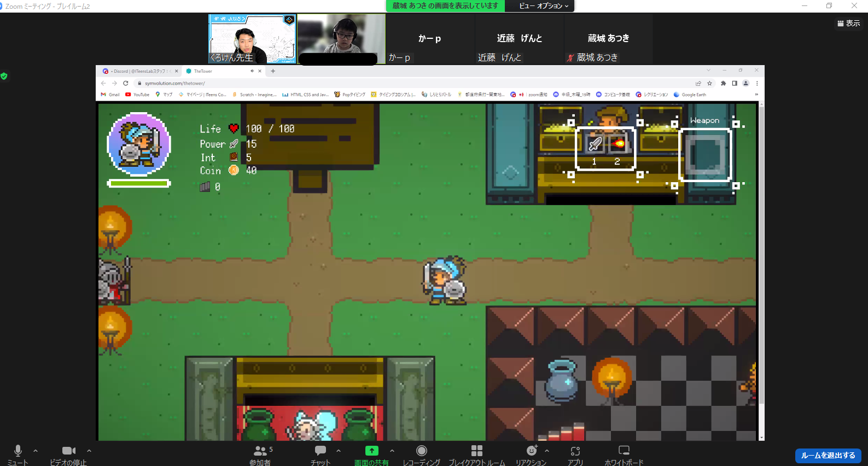Open the Chrome three-dot menu
Viewport: 868px width, 466px height.
[757, 83]
